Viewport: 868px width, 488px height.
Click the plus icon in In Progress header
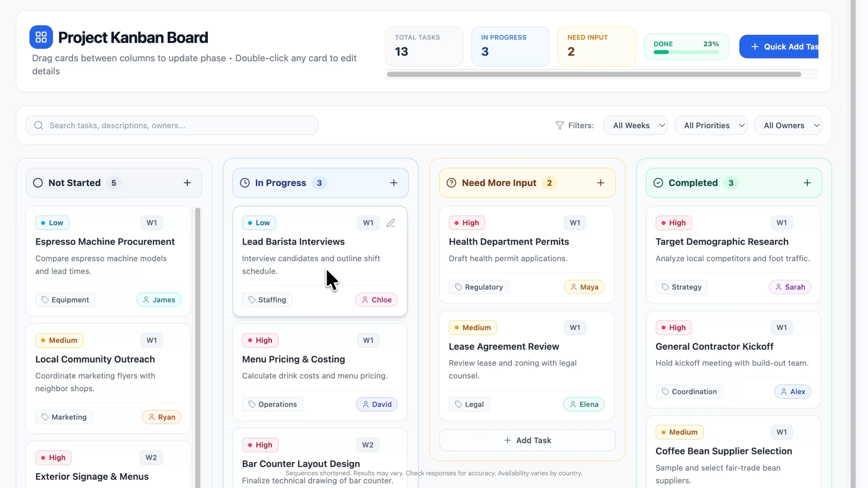(x=394, y=183)
